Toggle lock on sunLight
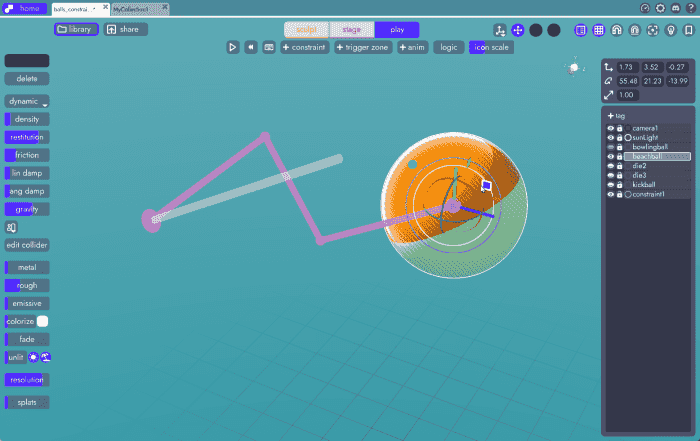Image resolution: width=700 pixels, height=441 pixels. tap(619, 137)
